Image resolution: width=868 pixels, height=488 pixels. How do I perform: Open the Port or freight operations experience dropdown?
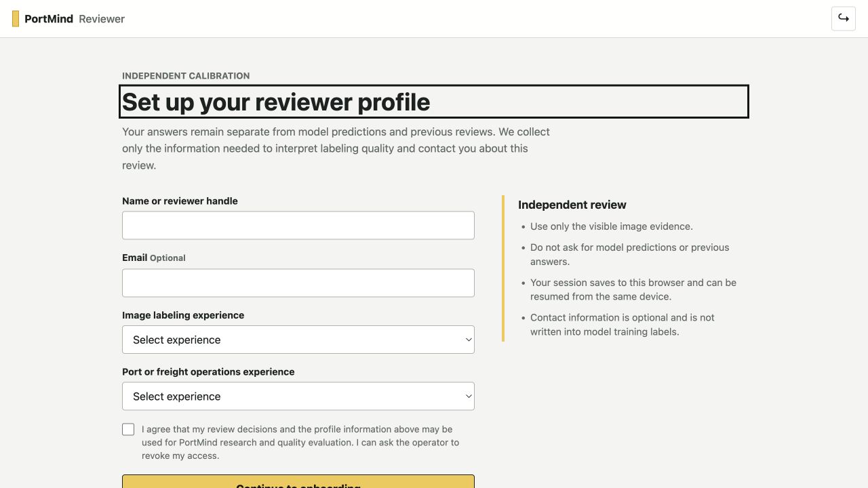pos(298,396)
